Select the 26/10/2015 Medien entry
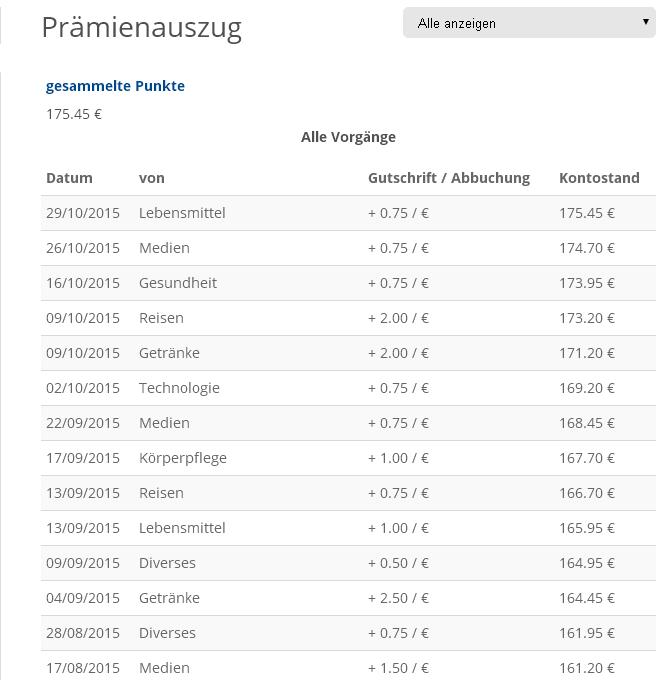 tap(348, 248)
